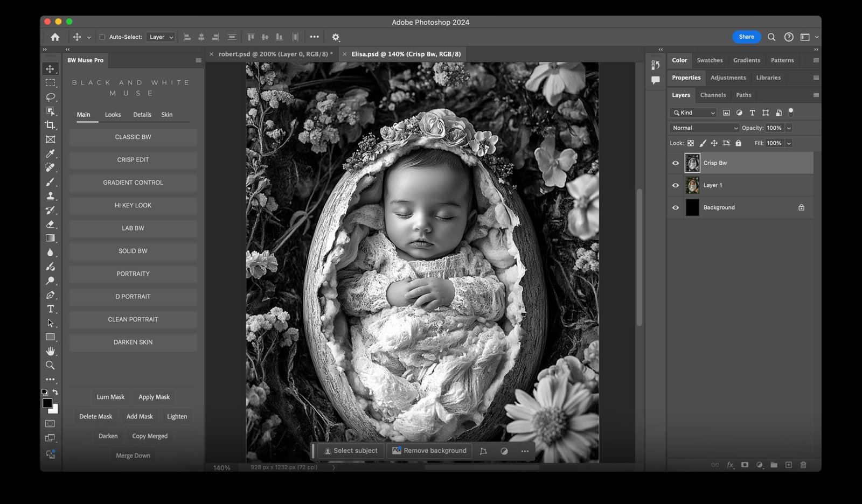Viewport: 862px width, 504px height.
Task: Open the Move tool preset arrow
Action: click(89, 37)
